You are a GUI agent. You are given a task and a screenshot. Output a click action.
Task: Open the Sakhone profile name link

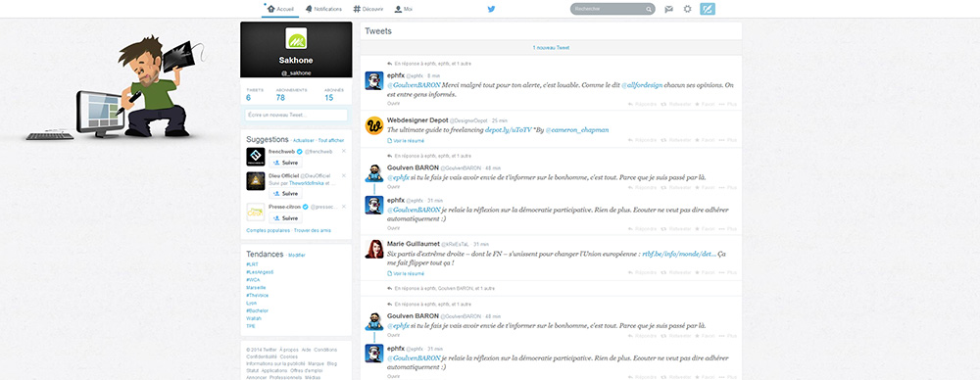(x=296, y=61)
